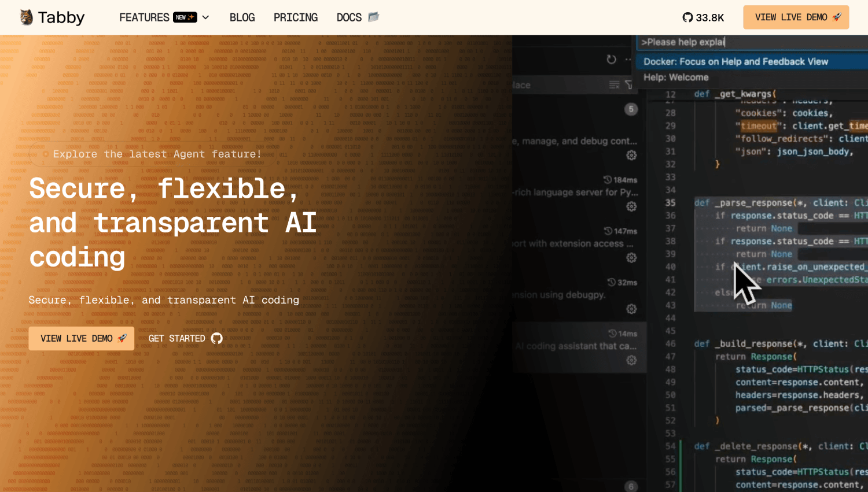Click rocket icon in hero demo button

(122, 338)
